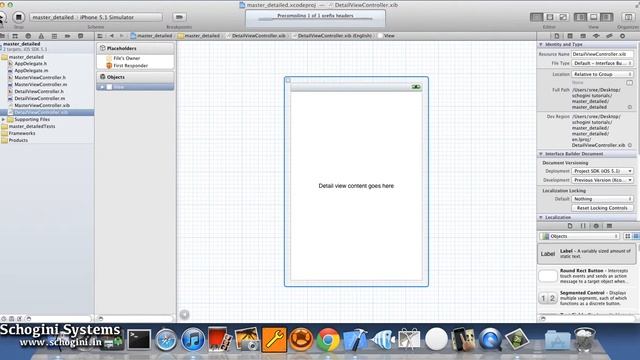Image resolution: width=640 pixels, height=360 pixels.
Task: Expand the Supporting Files group
Action: 3,120
